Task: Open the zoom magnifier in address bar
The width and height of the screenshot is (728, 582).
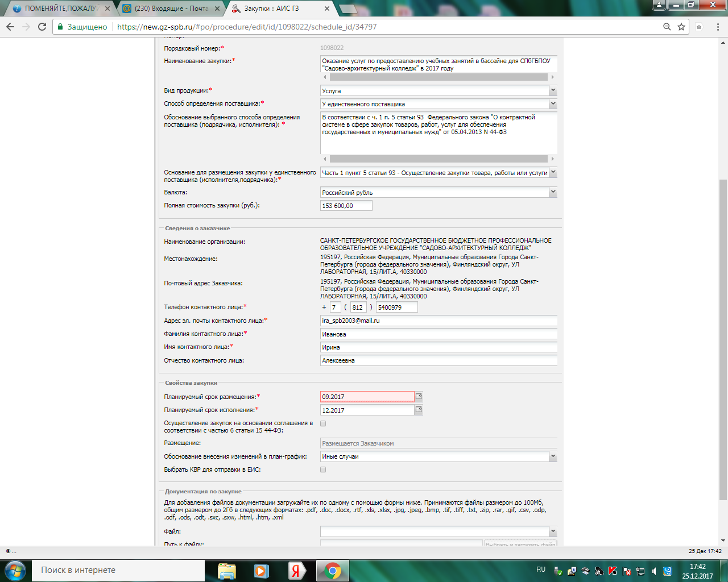Action: pos(667,27)
